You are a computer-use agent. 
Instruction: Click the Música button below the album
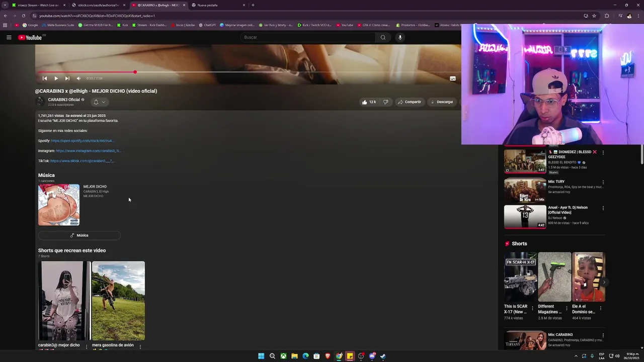tap(79, 235)
